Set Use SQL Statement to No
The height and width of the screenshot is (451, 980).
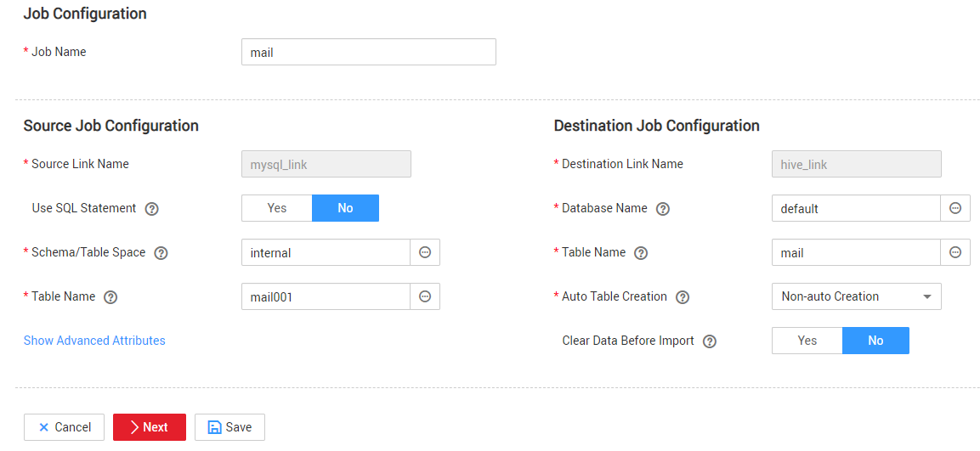point(346,208)
